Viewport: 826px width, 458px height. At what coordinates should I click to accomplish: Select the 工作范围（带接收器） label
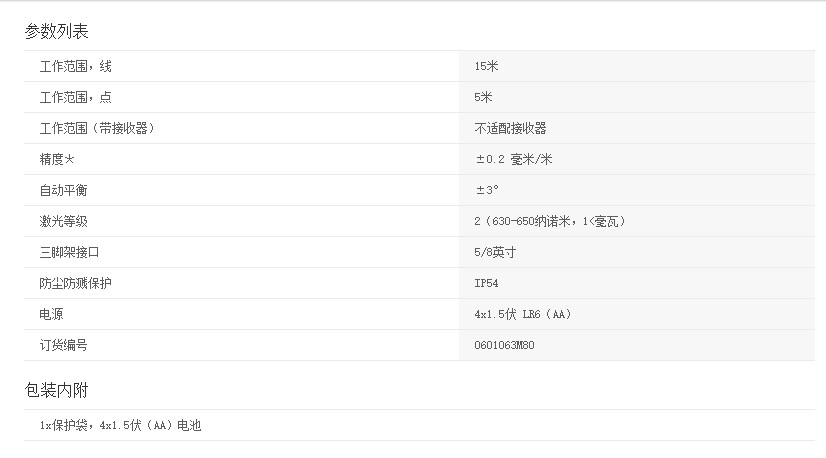[97, 128]
